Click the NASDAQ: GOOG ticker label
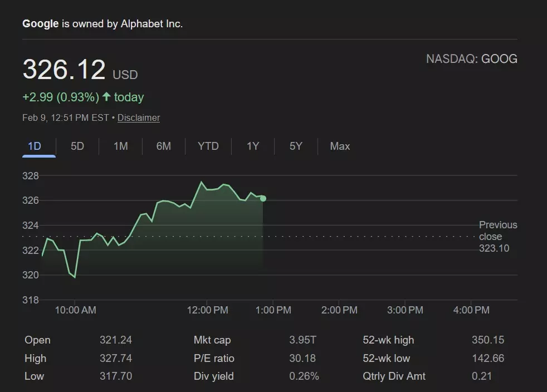547x392 pixels. point(472,58)
